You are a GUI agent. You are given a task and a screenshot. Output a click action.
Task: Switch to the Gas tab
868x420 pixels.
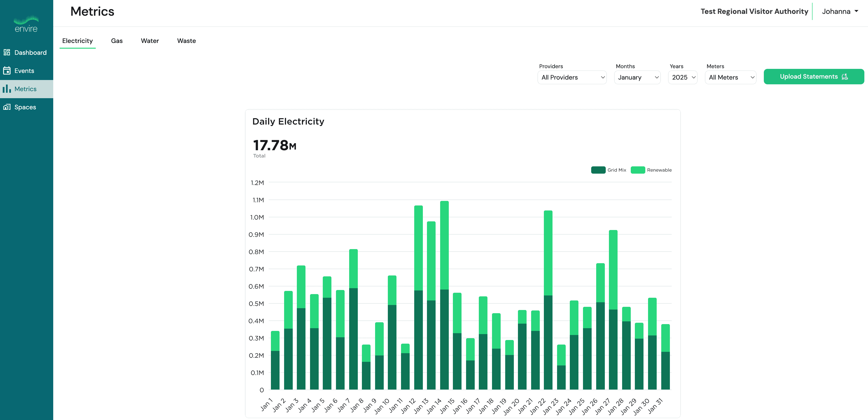click(x=117, y=41)
